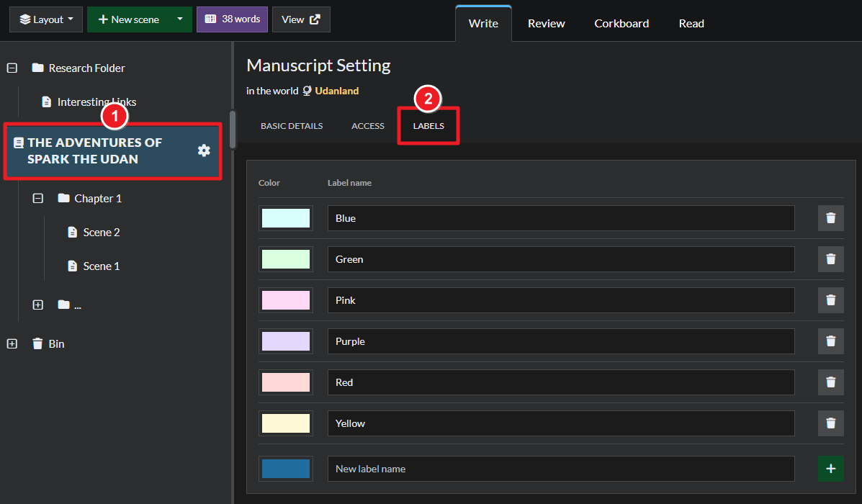This screenshot has height=504, width=862.
Task: Delete the Pink label
Action: (x=830, y=300)
